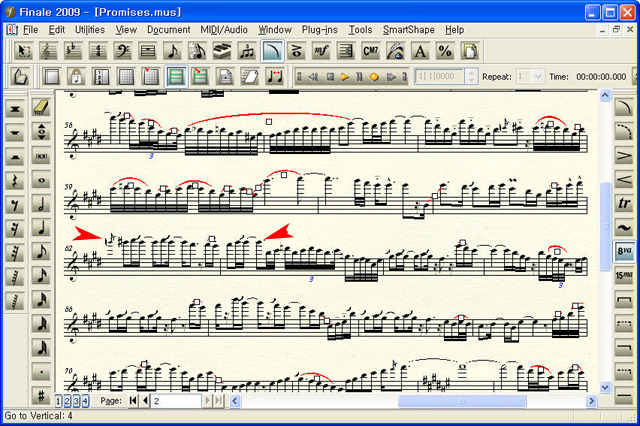Image resolution: width=640 pixels, height=426 pixels.
Task: Pick the Lyrics tool quill icon
Action: [x=395, y=51]
